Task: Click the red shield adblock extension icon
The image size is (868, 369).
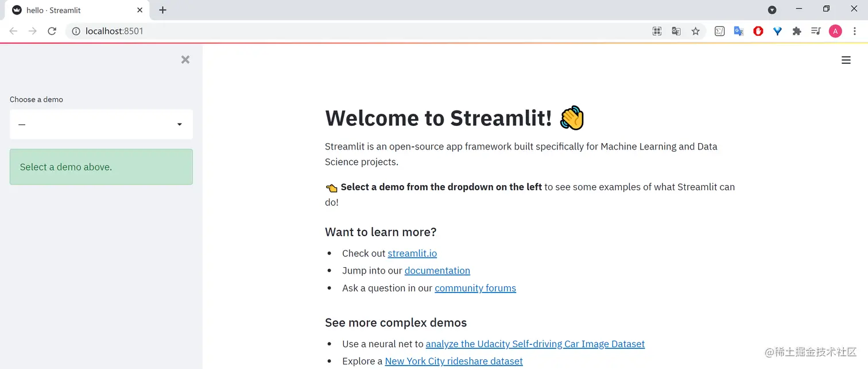Action: (x=758, y=31)
